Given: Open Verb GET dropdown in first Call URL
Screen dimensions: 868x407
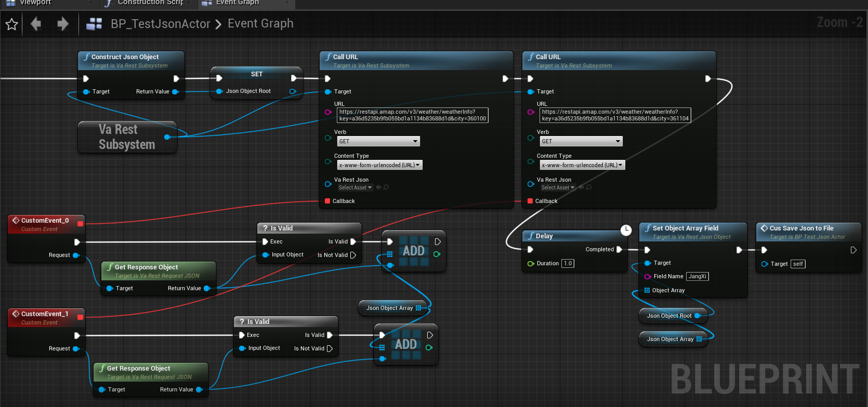Looking at the screenshot, I should (x=378, y=141).
